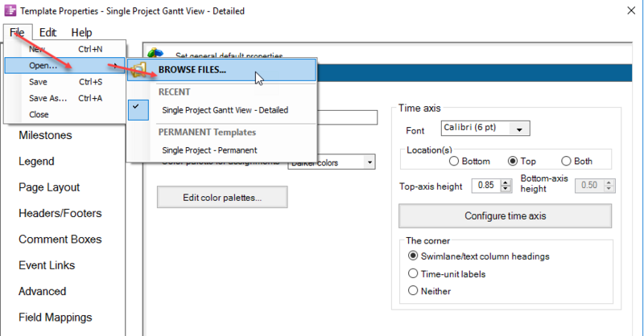Open the Event Links settings page
This screenshot has height=336, width=644.
[47, 265]
